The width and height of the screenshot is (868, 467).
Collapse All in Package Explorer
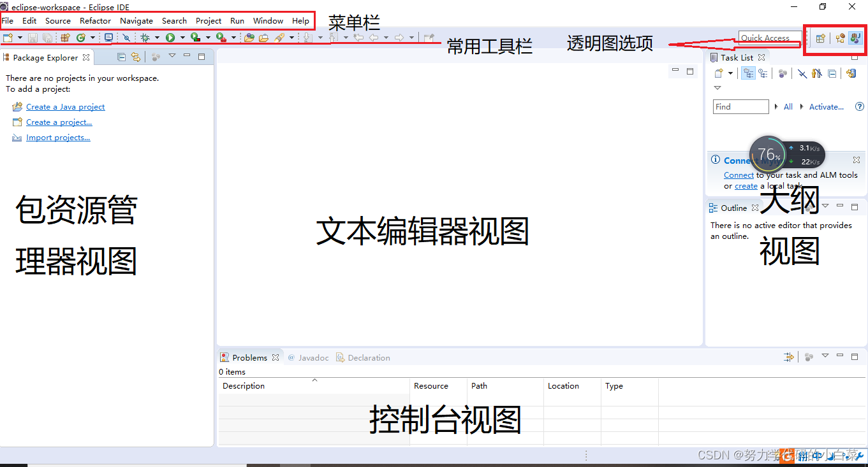(121, 57)
